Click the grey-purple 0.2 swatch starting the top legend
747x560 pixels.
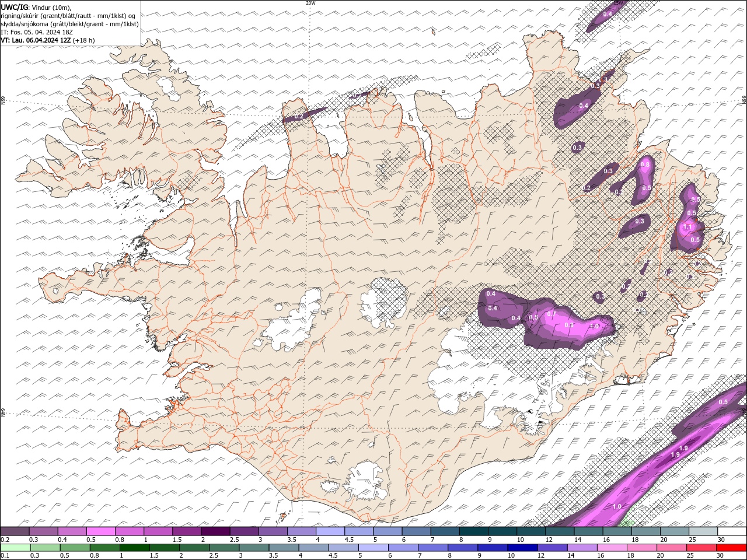pyautogui.click(x=15, y=531)
